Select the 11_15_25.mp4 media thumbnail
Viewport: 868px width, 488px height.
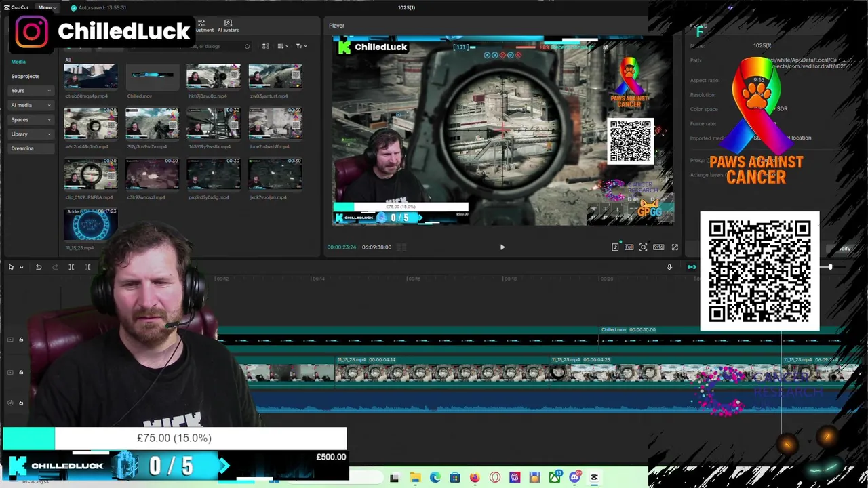pyautogui.click(x=91, y=224)
